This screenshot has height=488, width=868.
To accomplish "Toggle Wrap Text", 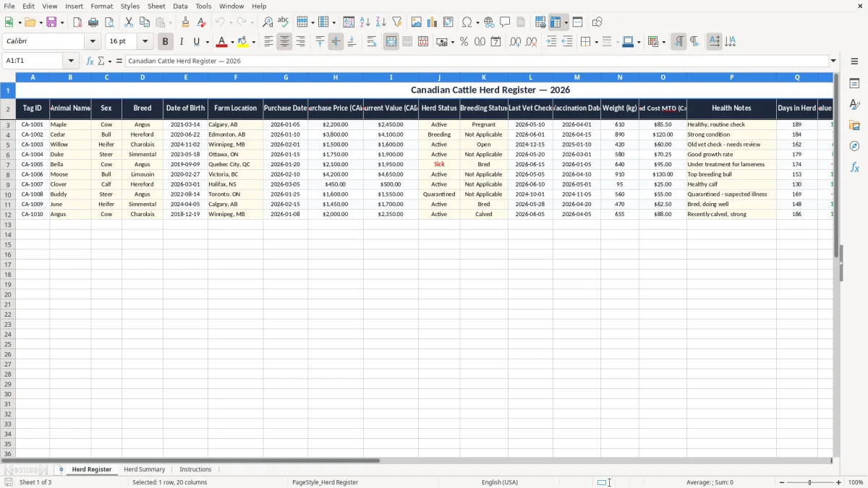I will coord(372,42).
